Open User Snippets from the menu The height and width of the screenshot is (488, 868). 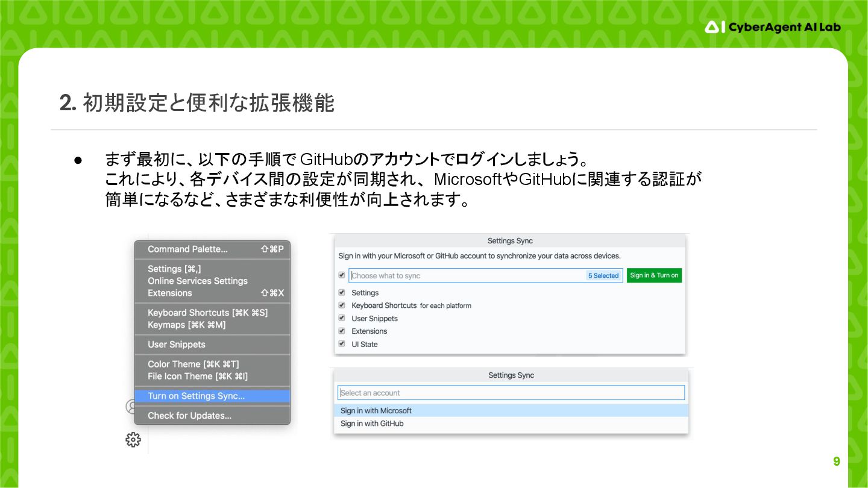coord(212,345)
